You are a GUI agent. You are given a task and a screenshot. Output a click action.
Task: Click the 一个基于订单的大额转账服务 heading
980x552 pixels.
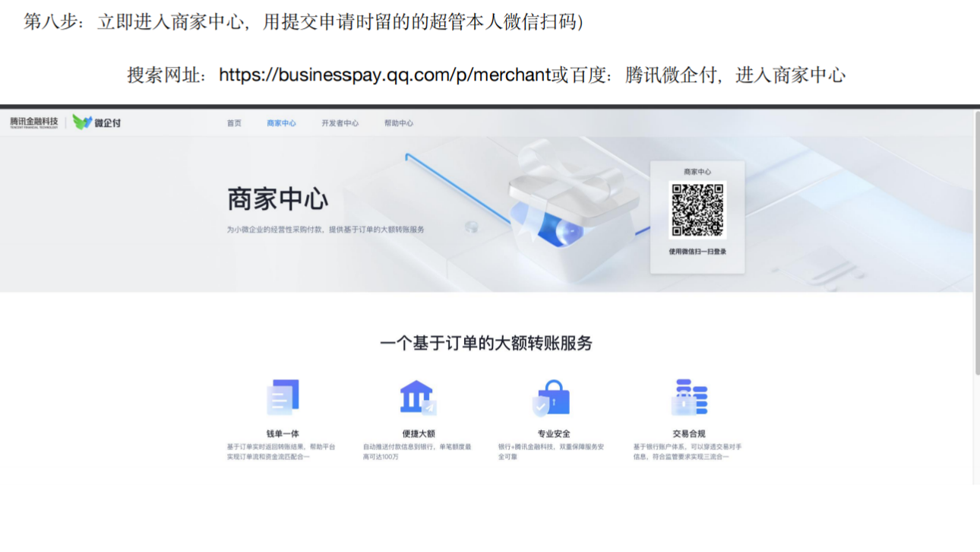(486, 343)
